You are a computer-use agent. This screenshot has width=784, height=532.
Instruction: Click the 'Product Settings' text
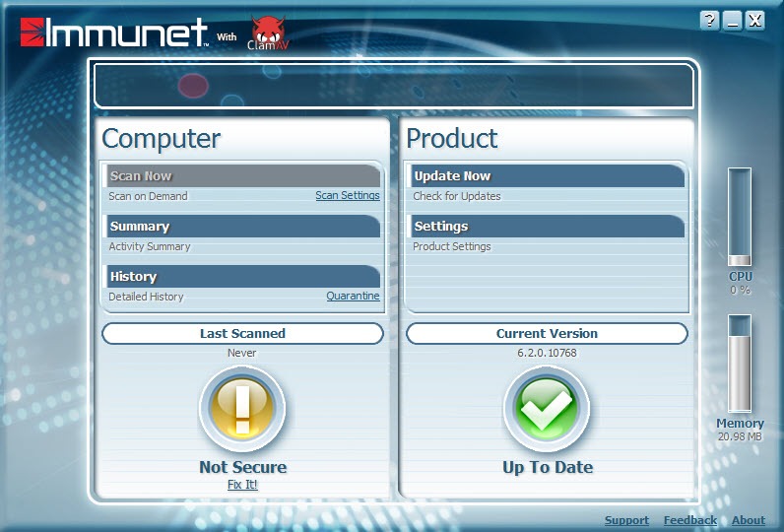[x=451, y=246]
